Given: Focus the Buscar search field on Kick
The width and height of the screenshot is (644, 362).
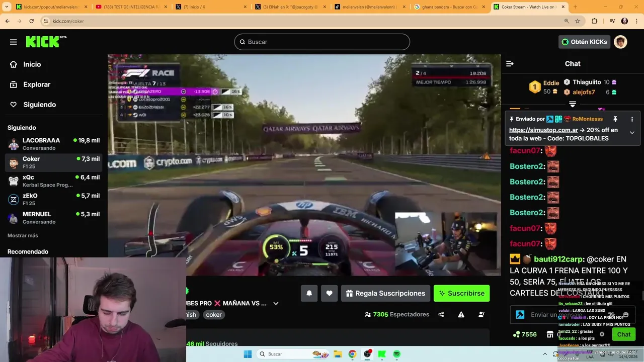Looking at the screenshot, I should pos(322,42).
